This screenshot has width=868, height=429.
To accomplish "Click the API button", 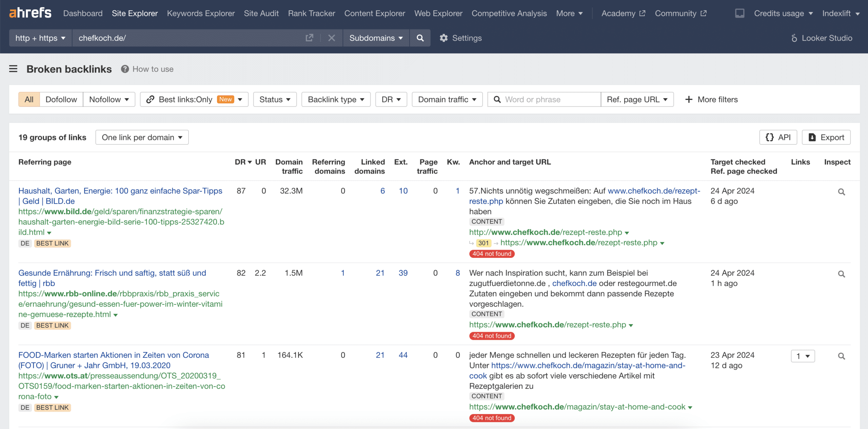I will click(778, 137).
